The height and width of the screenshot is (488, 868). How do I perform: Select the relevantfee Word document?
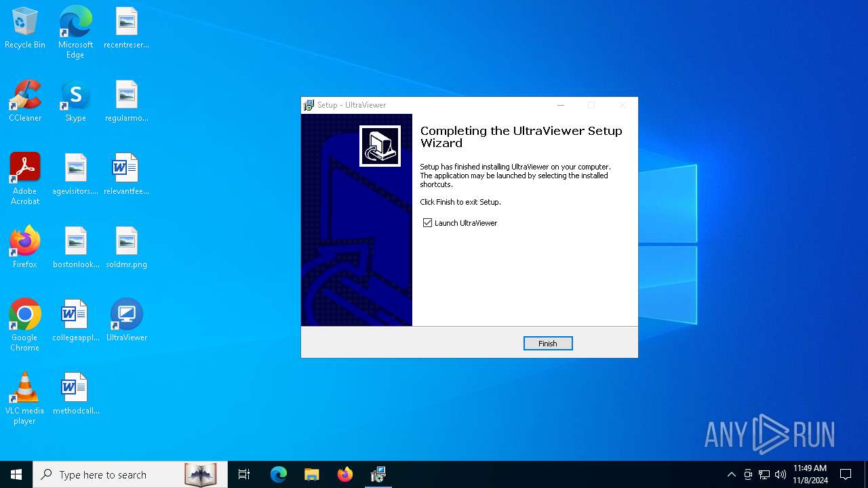point(127,174)
